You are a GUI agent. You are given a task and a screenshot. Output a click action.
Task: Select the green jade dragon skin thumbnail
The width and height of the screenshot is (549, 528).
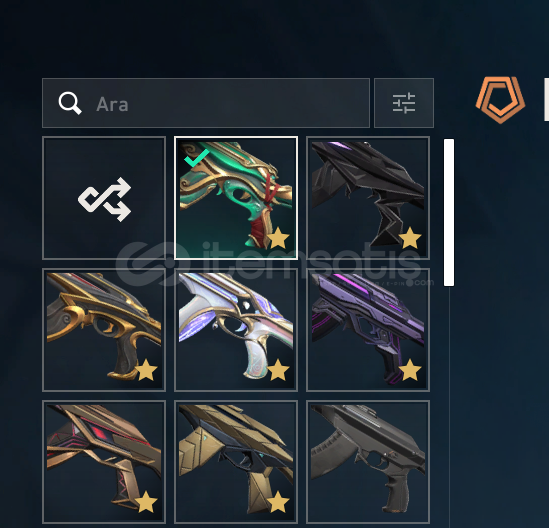[236, 198]
